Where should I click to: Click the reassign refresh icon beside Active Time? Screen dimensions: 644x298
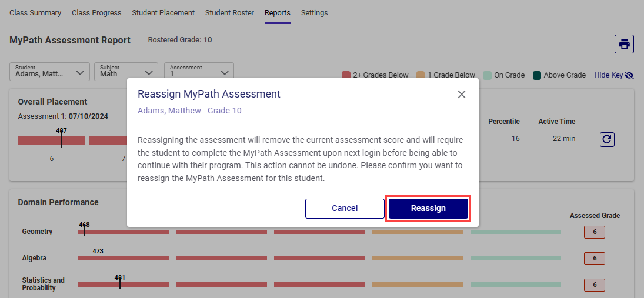click(x=607, y=139)
